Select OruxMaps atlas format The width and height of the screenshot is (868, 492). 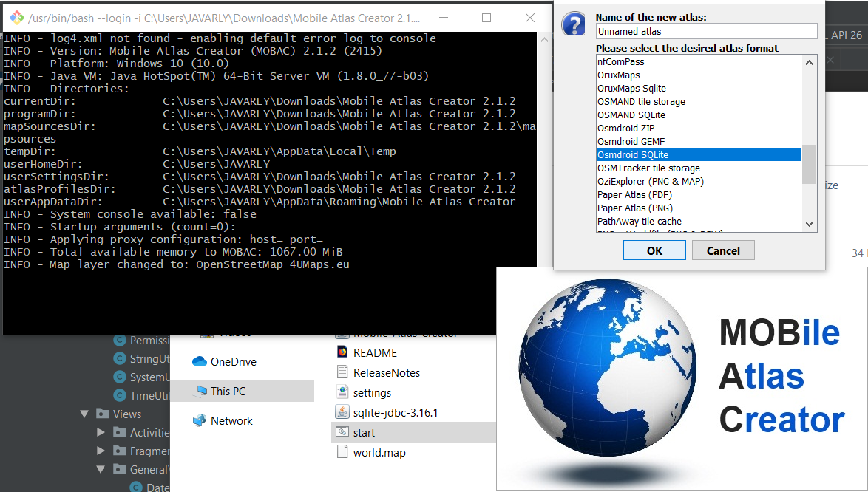699,75
